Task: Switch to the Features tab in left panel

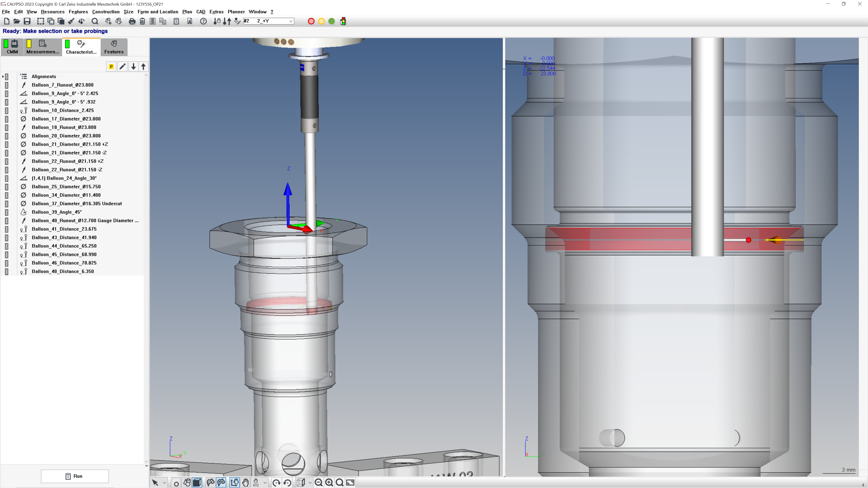Action: point(113,47)
